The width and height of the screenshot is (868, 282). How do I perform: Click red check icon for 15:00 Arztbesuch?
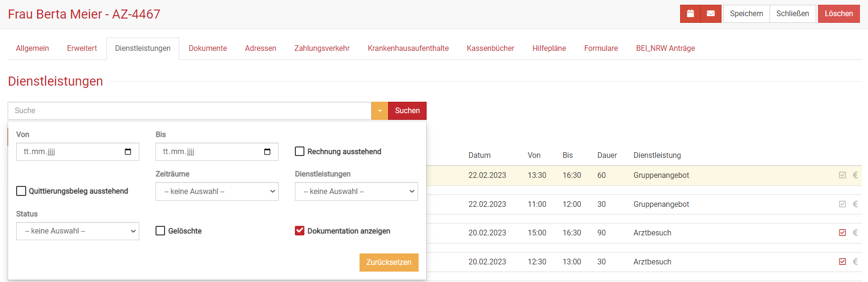842,233
